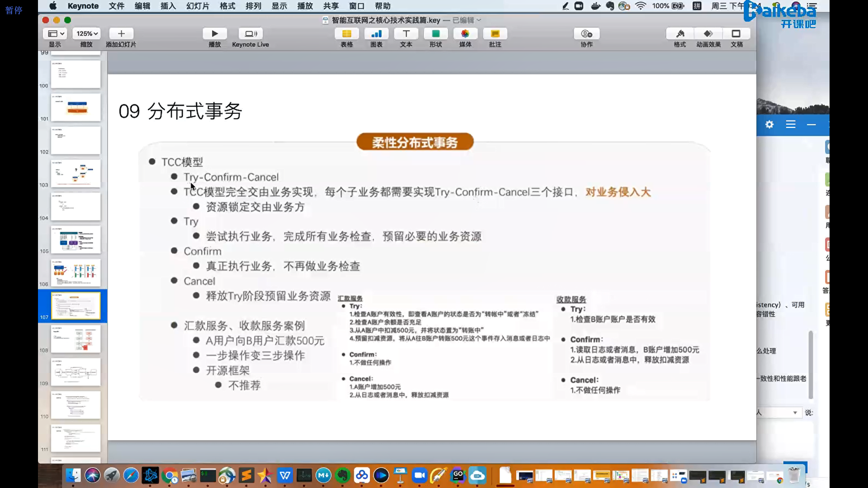The width and height of the screenshot is (868, 488).
Task: Click the Play slideshow button
Action: [215, 34]
